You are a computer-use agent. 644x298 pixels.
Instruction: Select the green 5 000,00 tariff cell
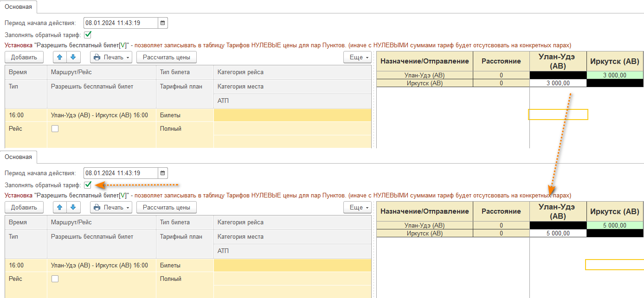coord(615,226)
